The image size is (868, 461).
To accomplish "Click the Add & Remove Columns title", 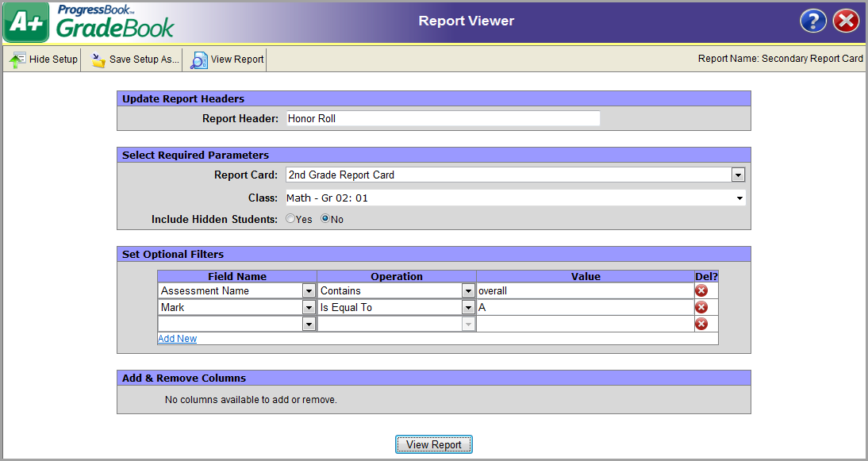I will [x=184, y=378].
